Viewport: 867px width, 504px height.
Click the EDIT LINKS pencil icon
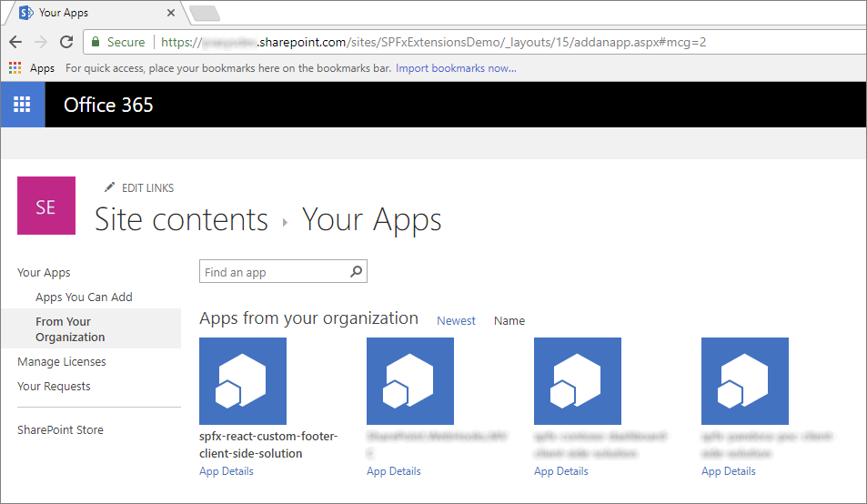(x=109, y=187)
